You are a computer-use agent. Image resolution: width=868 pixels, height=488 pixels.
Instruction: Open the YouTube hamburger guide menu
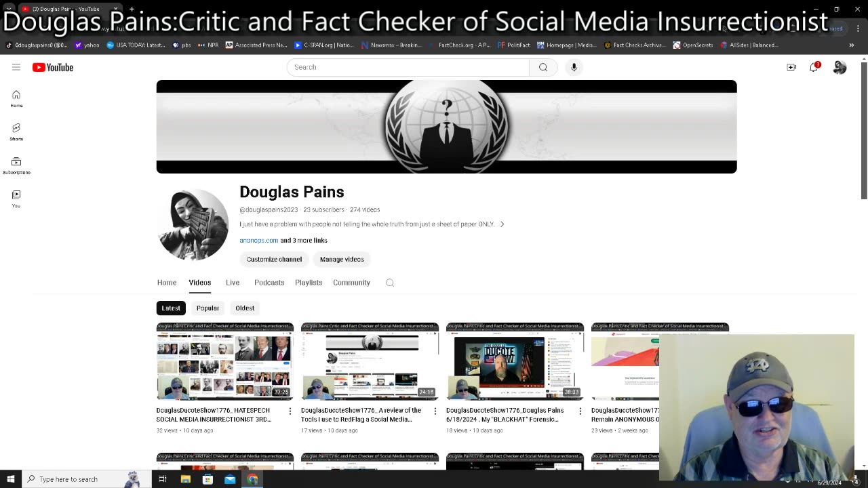click(x=16, y=67)
